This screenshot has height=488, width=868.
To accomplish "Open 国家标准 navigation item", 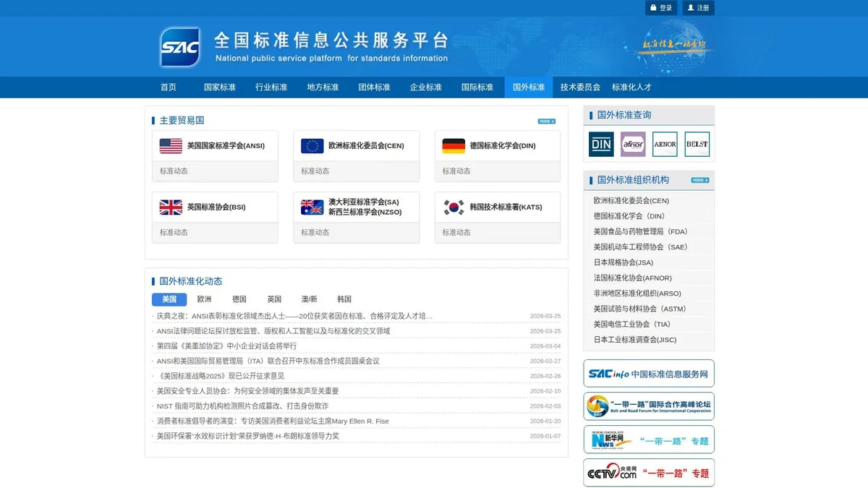I will click(x=220, y=87).
